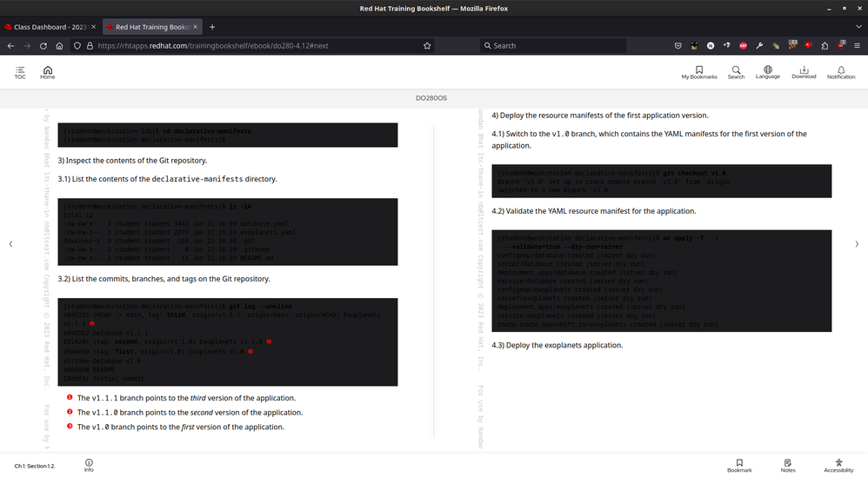The image size is (868, 477).
Task: Star this page with the bookmark star
Action: (x=427, y=46)
